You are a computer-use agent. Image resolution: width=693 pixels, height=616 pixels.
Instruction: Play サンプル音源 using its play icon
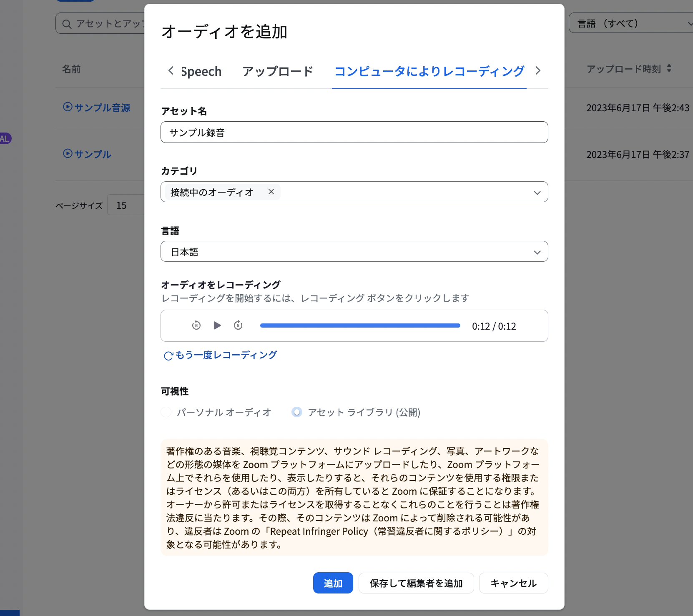click(x=68, y=107)
